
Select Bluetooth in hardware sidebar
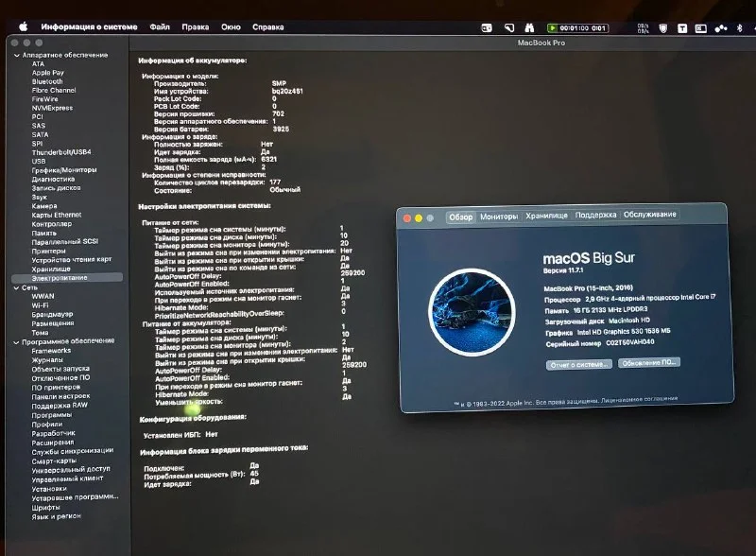[47, 81]
